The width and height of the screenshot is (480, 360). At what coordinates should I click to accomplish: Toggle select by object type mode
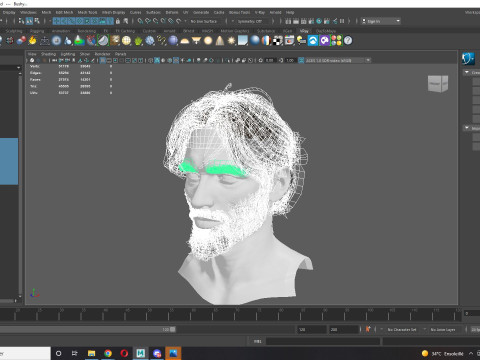[x=29, y=21]
